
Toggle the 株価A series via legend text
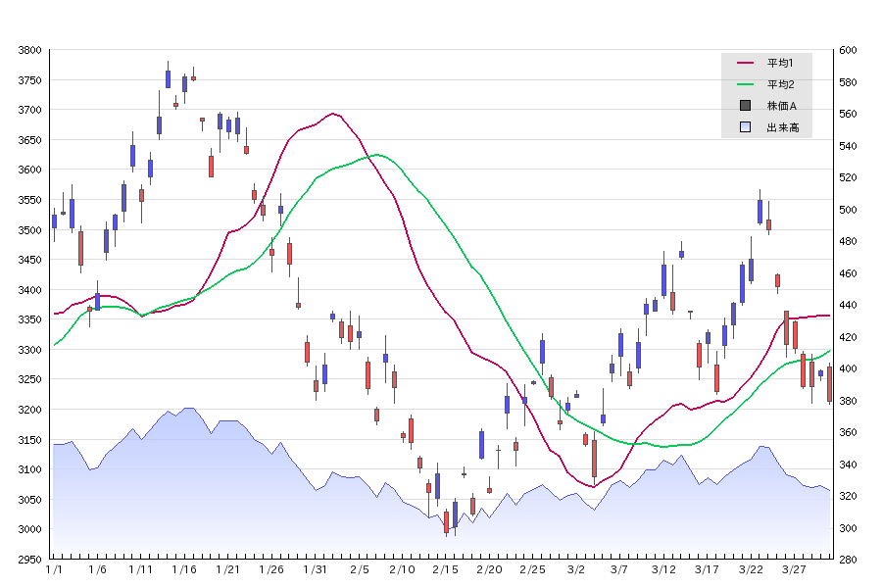(x=782, y=106)
